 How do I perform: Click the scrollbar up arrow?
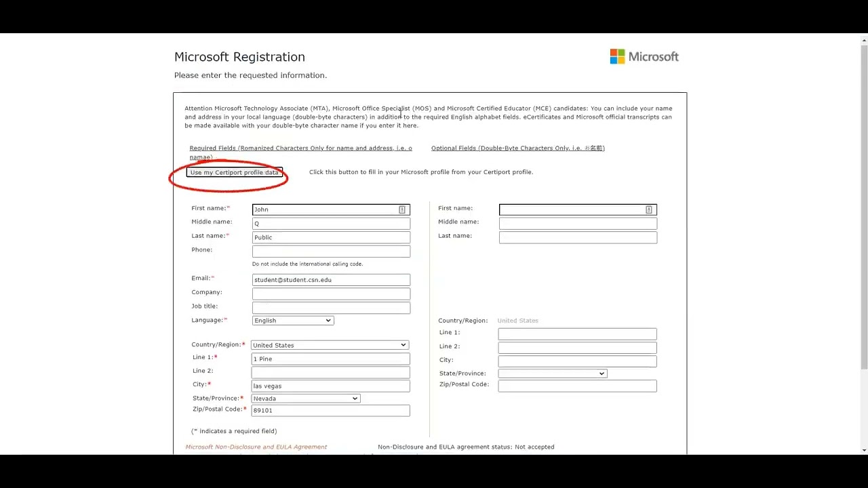(864, 39)
